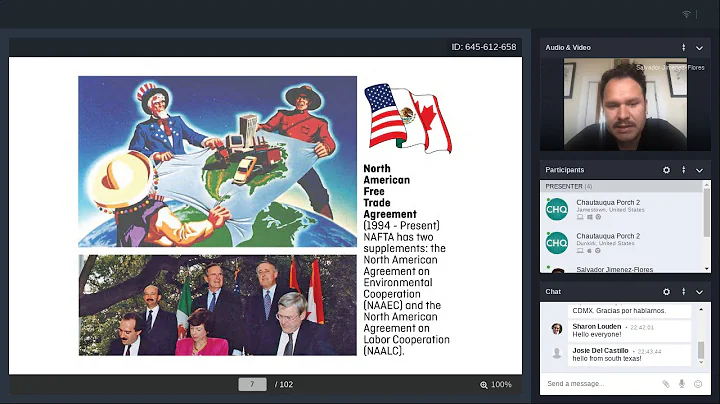Click Josie Del Castillo's chat avatar
The width and height of the screenshot is (720, 404).
pos(557,353)
